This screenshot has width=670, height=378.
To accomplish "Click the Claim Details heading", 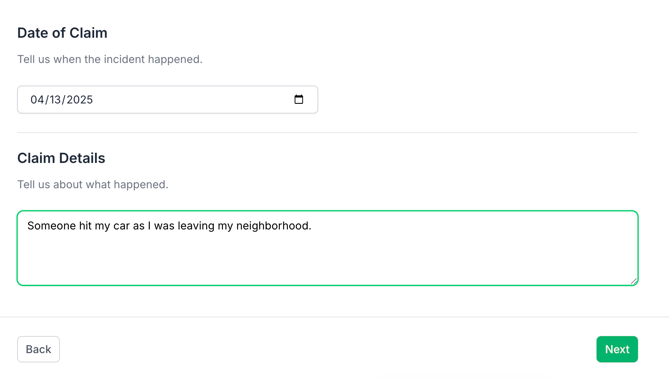I will pyautogui.click(x=61, y=158).
